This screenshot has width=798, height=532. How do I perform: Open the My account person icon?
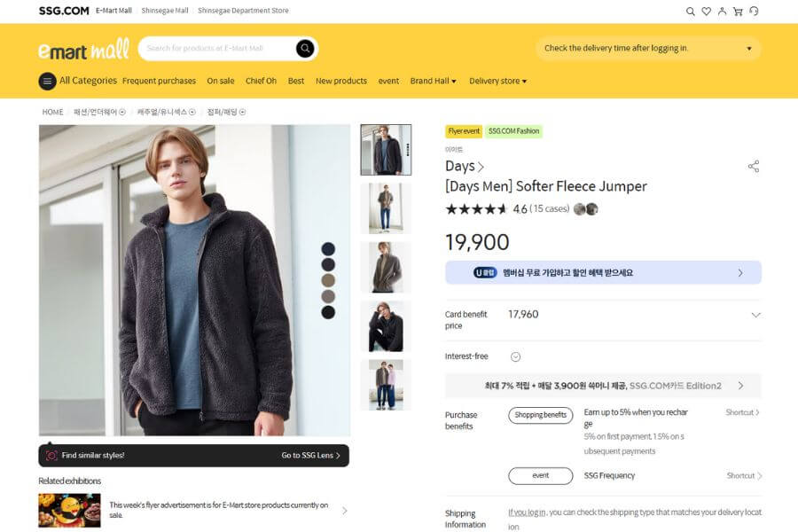click(x=722, y=12)
